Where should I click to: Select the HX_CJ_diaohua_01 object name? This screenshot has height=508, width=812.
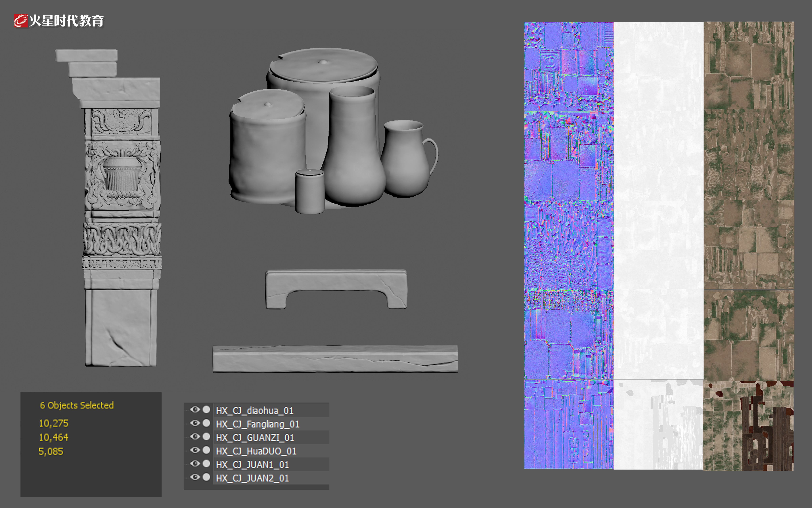click(255, 411)
